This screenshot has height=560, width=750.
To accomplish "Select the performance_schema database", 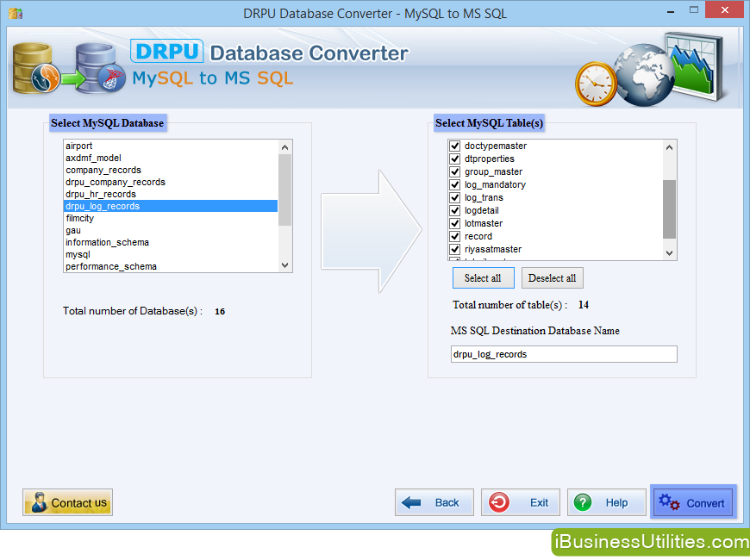I will coord(171,266).
